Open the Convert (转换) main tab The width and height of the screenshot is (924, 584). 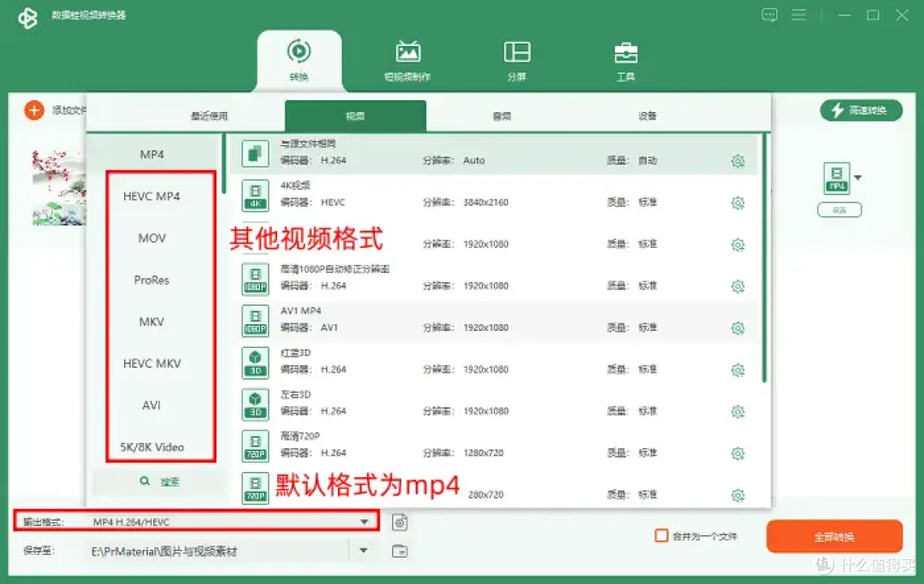(299, 61)
